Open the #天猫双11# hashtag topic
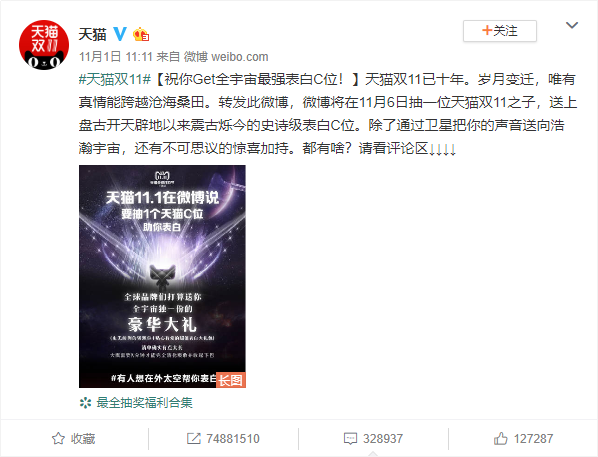The height and width of the screenshot is (457, 598). point(115,79)
